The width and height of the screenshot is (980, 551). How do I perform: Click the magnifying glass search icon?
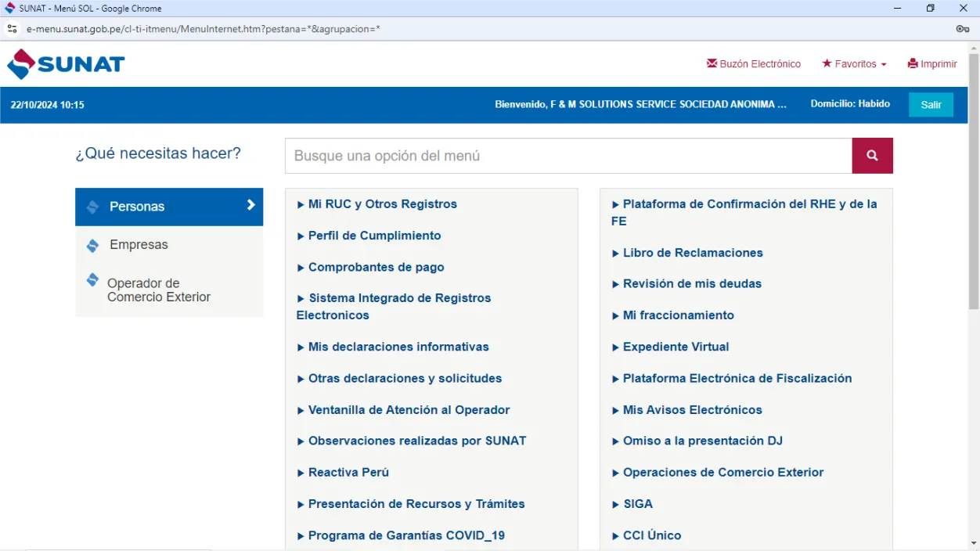coord(872,155)
